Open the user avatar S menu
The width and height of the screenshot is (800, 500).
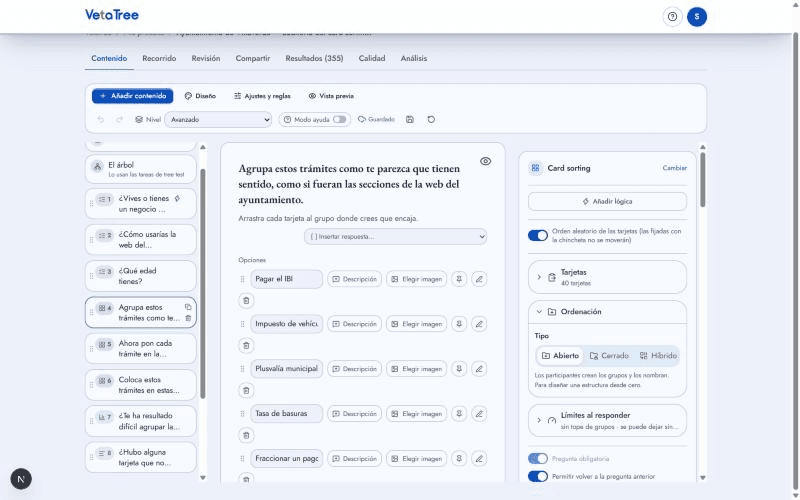coord(697,17)
